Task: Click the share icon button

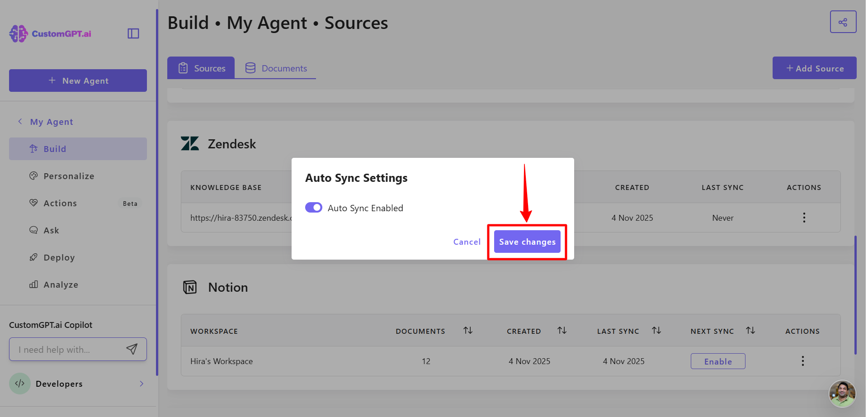Action: [843, 22]
